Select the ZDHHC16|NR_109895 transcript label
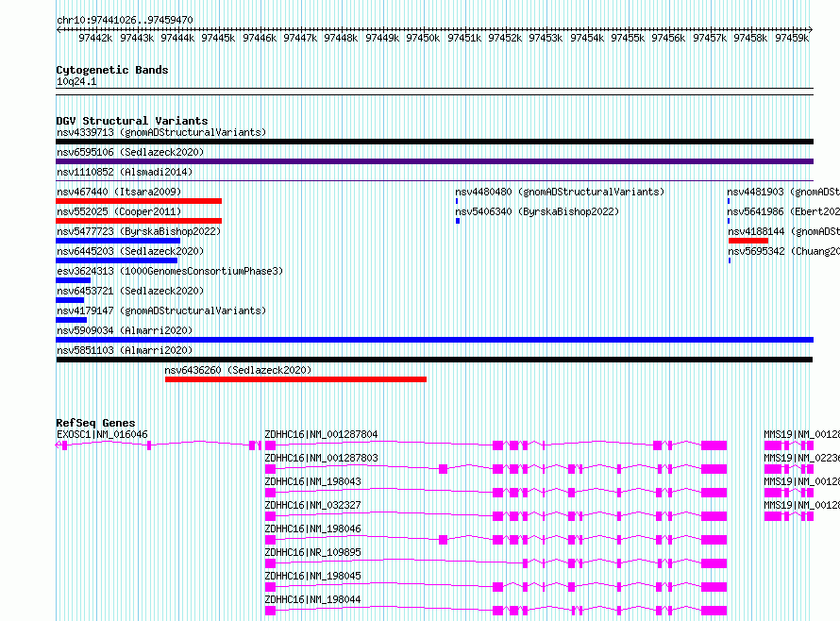Image resolution: width=840 pixels, height=621 pixels. (312, 552)
